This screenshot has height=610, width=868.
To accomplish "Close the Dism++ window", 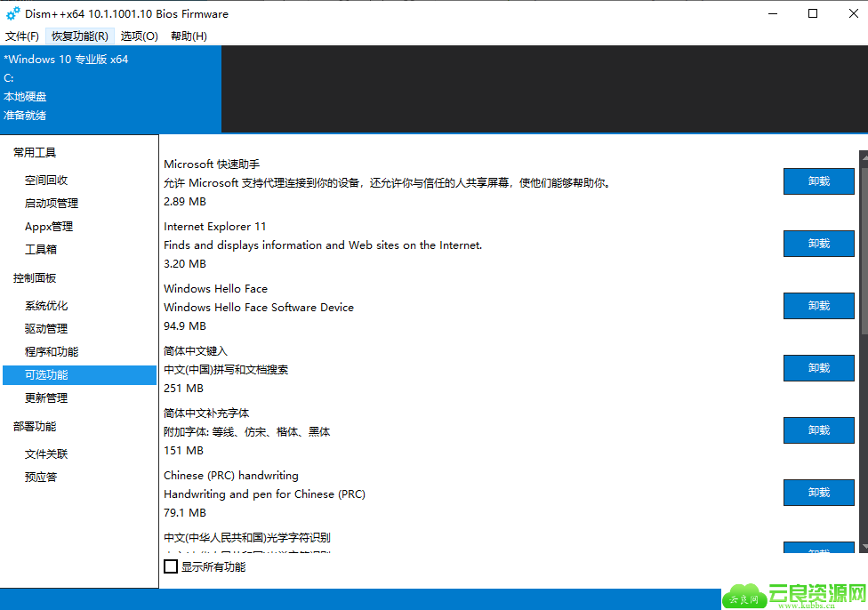I will click(853, 13).
